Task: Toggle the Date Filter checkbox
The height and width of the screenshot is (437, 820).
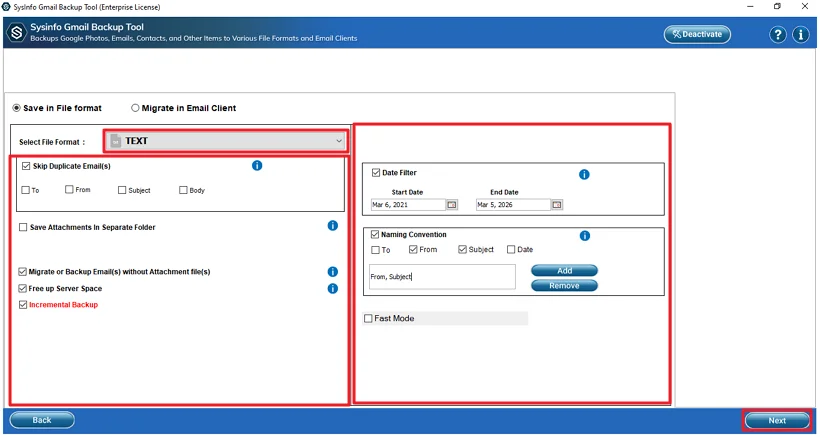Action: click(375, 172)
